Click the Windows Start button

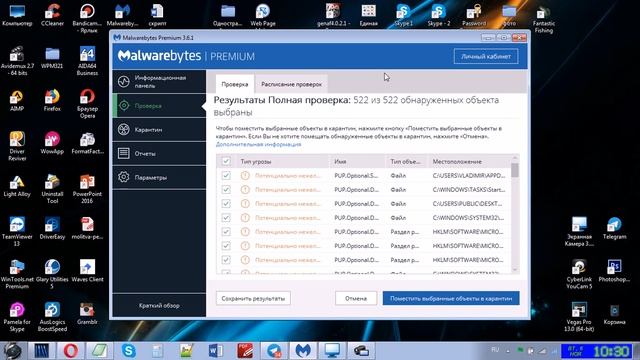[13, 351]
